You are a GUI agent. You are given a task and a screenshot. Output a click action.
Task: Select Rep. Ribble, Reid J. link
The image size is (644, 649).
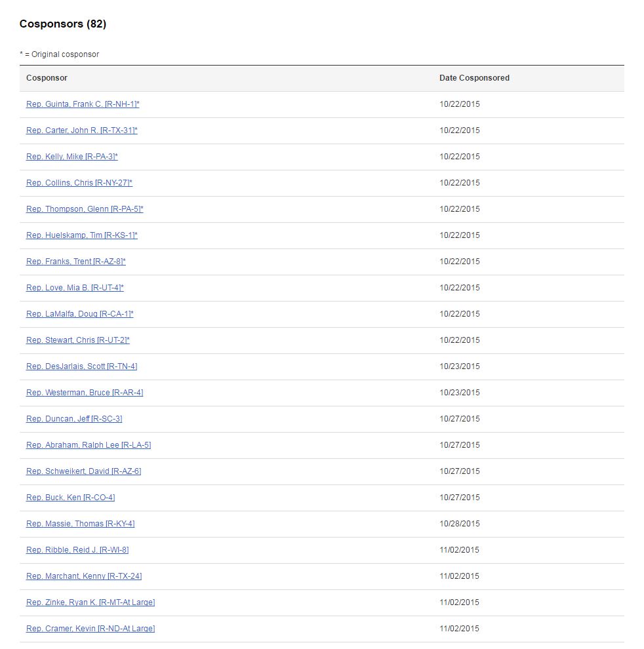tap(77, 549)
